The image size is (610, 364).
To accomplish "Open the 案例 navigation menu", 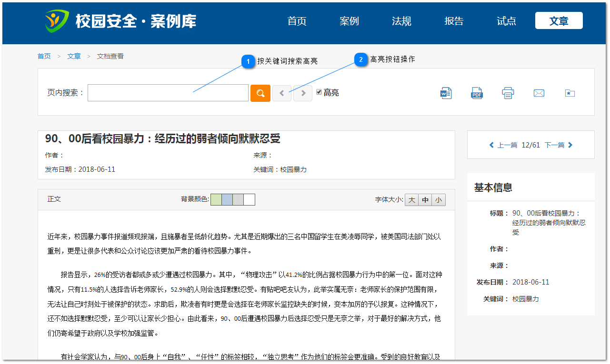I will [349, 21].
